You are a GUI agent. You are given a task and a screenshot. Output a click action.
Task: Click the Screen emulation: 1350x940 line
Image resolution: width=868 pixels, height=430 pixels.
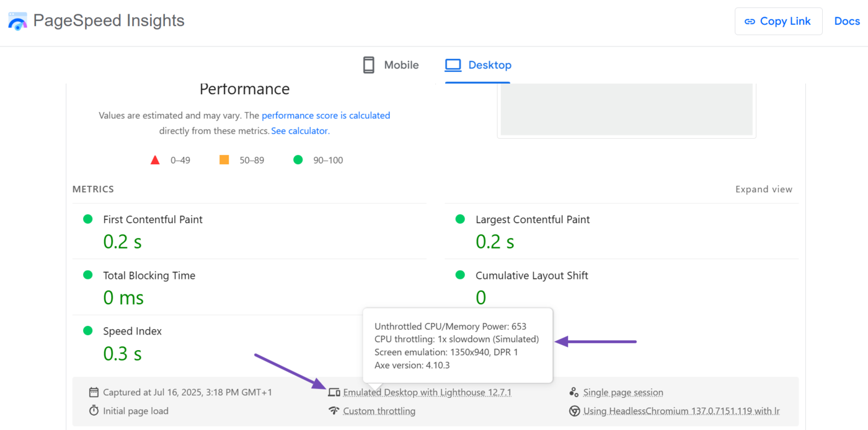pos(446,352)
